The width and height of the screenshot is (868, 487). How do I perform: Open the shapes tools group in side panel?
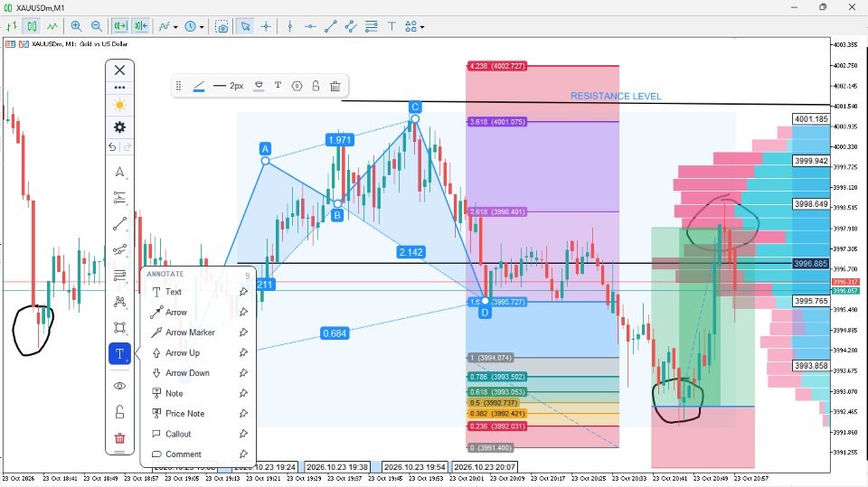pos(119,328)
